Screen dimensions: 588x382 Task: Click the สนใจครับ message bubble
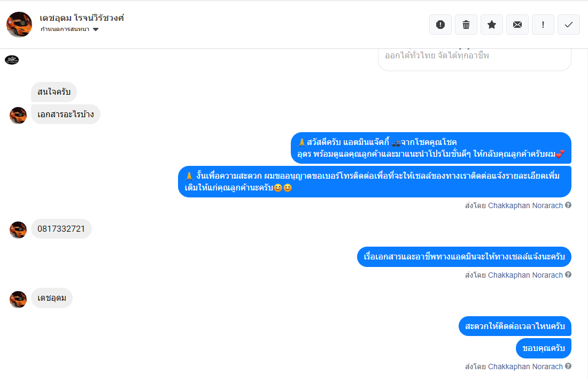pos(54,92)
